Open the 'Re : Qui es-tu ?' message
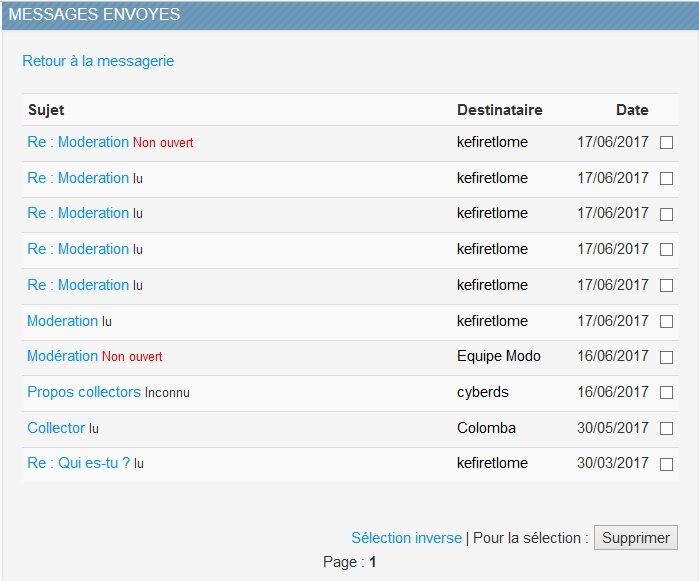The image size is (699, 581). (78, 463)
